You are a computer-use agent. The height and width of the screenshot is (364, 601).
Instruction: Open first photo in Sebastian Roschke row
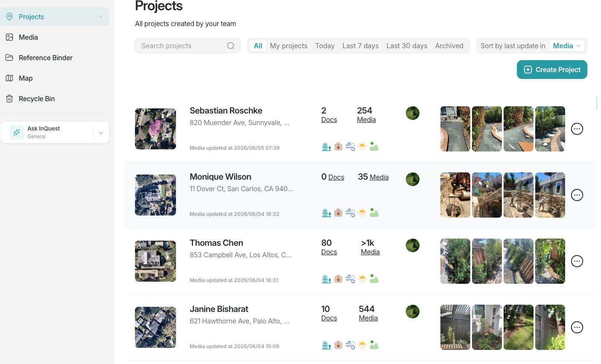pos(455,129)
